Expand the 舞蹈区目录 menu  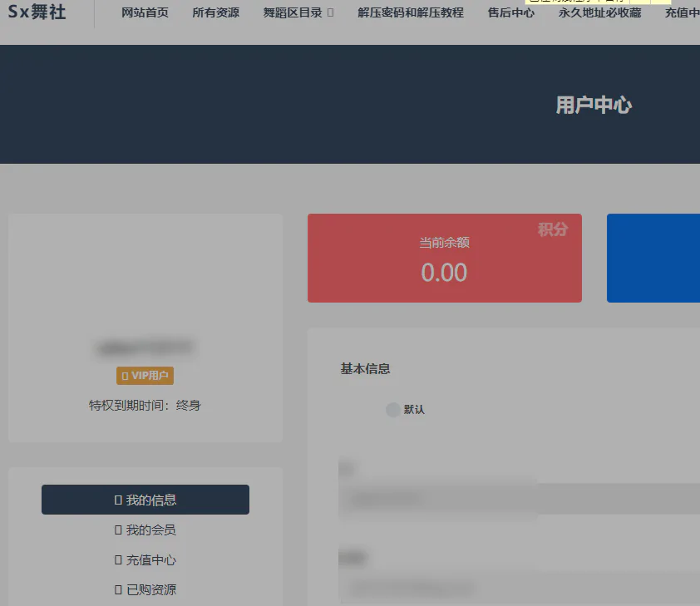[298, 12]
